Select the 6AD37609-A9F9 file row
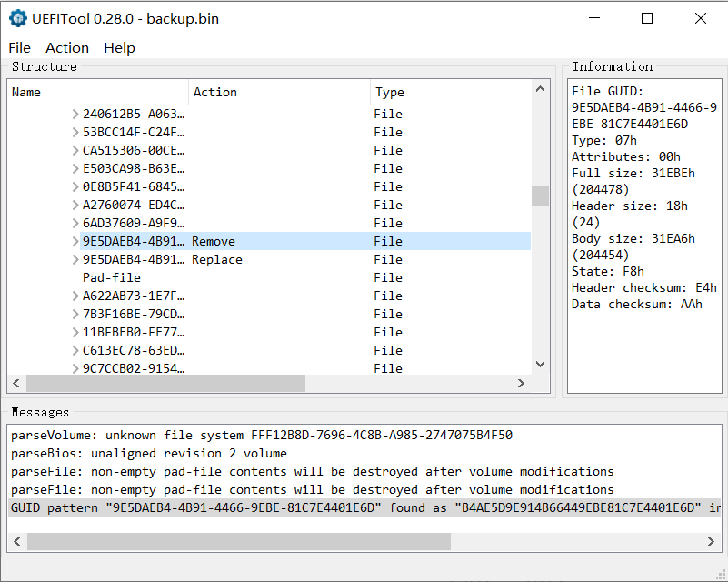 (x=134, y=223)
